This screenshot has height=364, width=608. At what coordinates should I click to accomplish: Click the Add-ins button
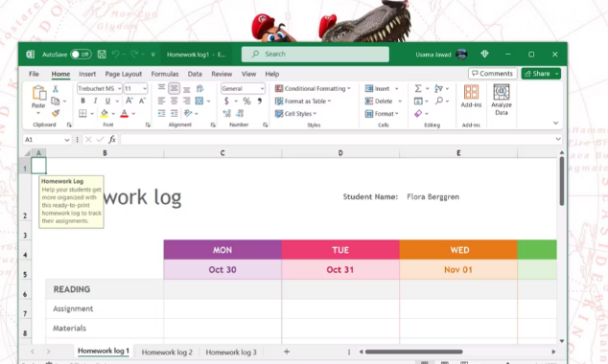(471, 97)
